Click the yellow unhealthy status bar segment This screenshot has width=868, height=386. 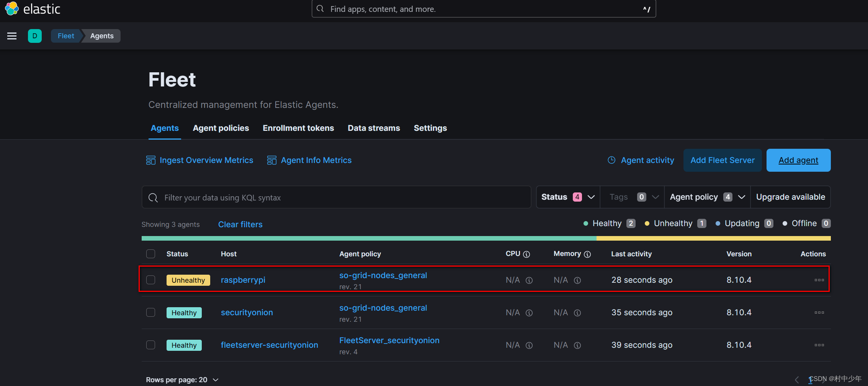pyautogui.click(x=714, y=238)
